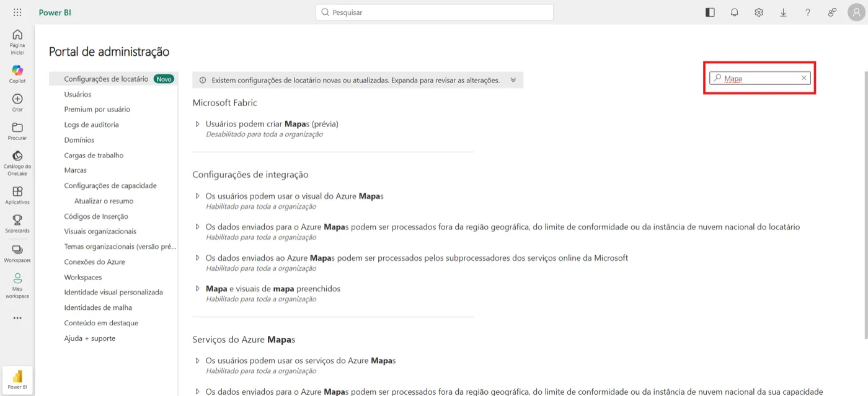Image resolution: width=868 pixels, height=396 pixels.
Task: Expand 'Mapa e visuais de mapa preenchidos'
Action: [x=198, y=289]
